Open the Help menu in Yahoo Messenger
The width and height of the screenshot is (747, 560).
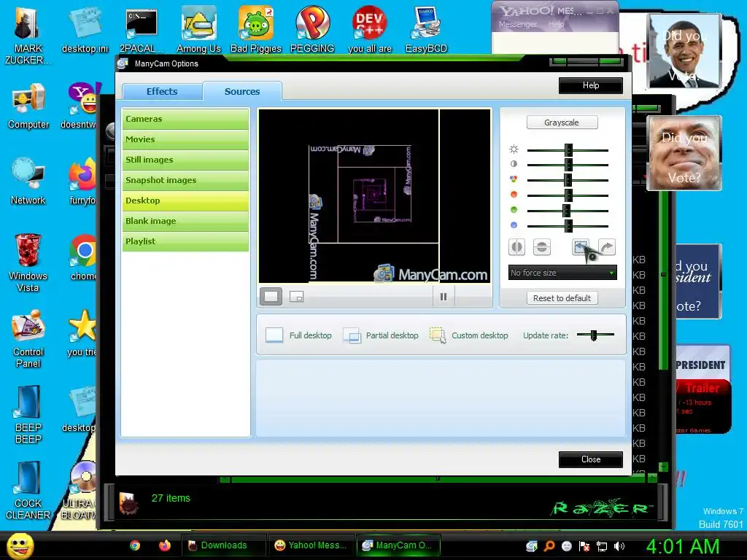pos(556,24)
